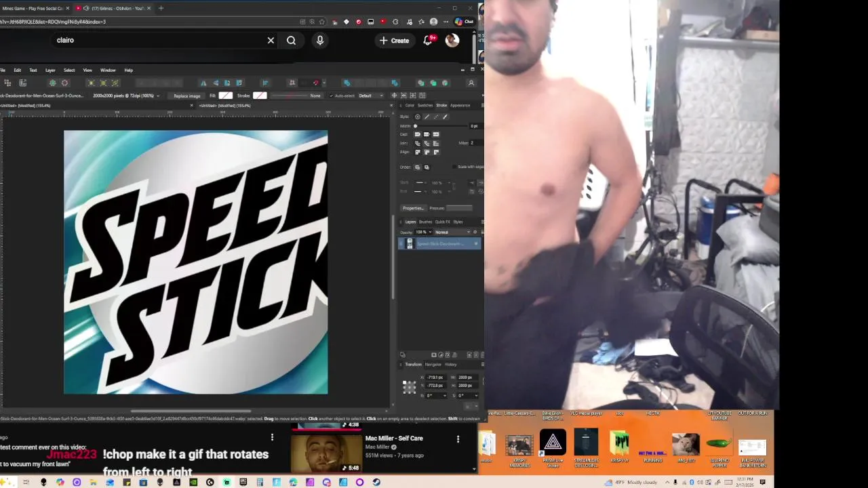The height and width of the screenshot is (488, 868).
Task: Choose draw stroke behind order icon
Action: pyautogui.click(x=418, y=167)
